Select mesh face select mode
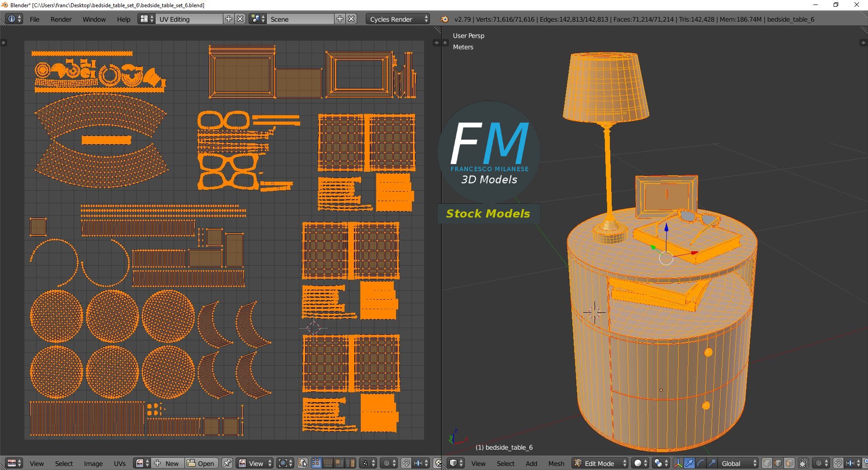The width and height of the screenshot is (868, 470). click(790, 463)
